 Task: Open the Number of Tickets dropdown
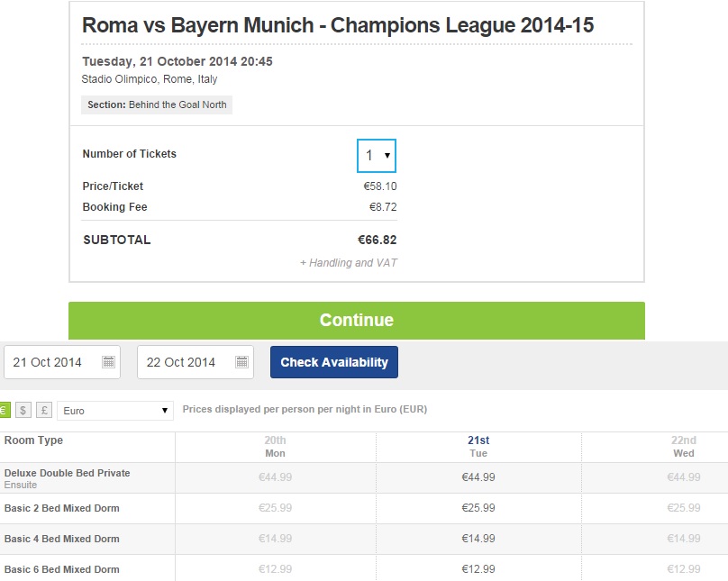coord(377,156)
